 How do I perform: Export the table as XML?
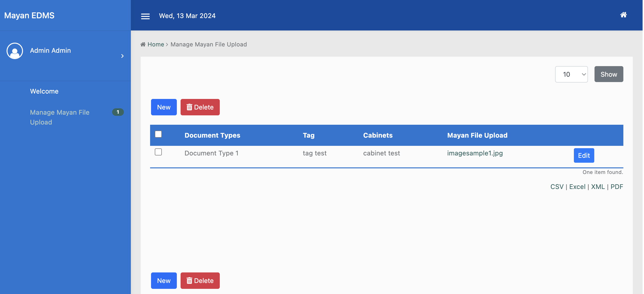598,187
